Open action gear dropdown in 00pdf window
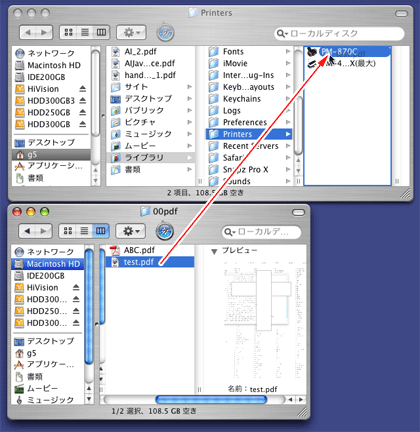The width and height of the screenshot is (420, 432). [x=131, y=231]
